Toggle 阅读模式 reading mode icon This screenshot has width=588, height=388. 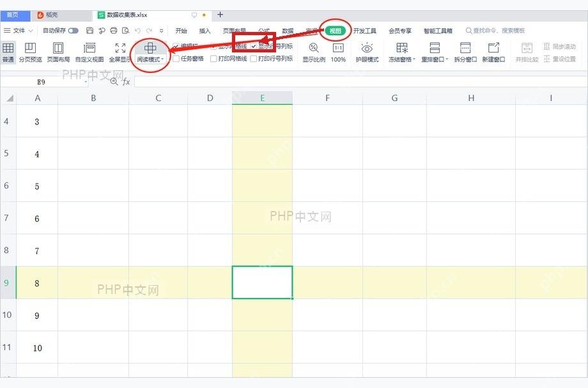[150, 48]
